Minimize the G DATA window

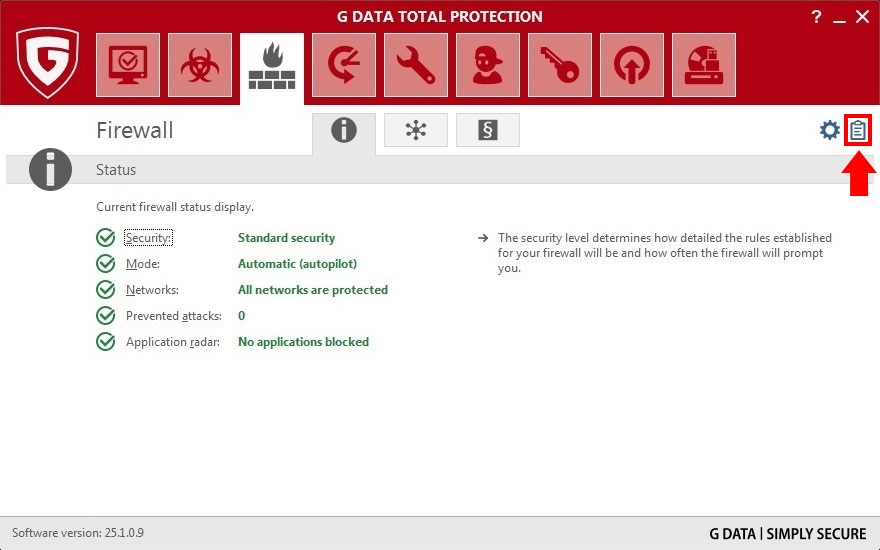(x=839, y=20)
